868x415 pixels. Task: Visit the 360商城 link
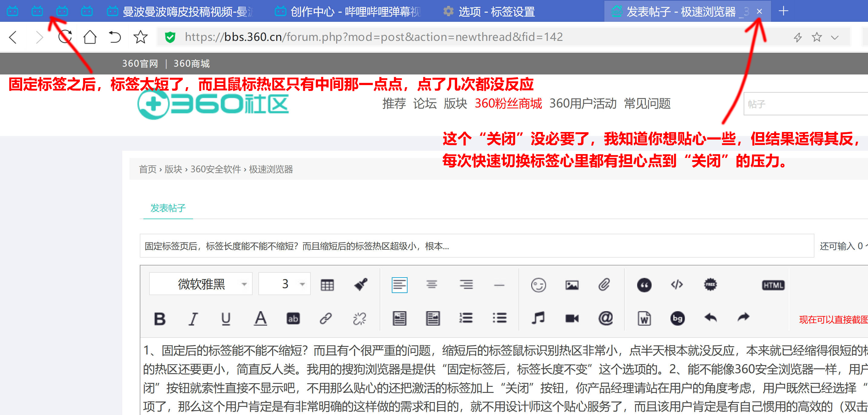pos(192,63)
